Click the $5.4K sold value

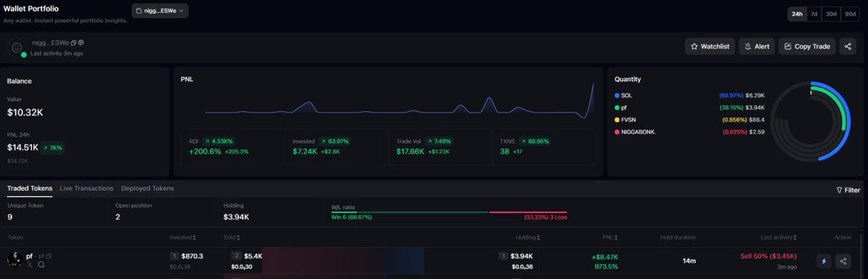[253, 257]
